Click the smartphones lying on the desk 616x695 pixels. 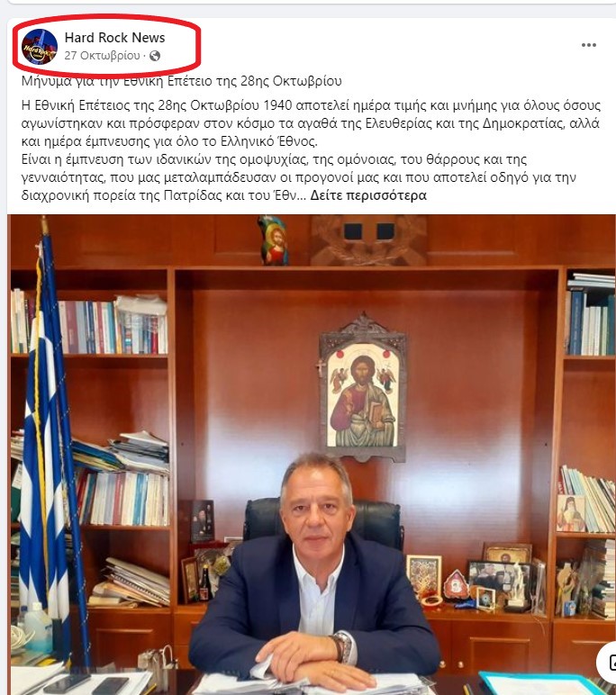tap(86, 684)
